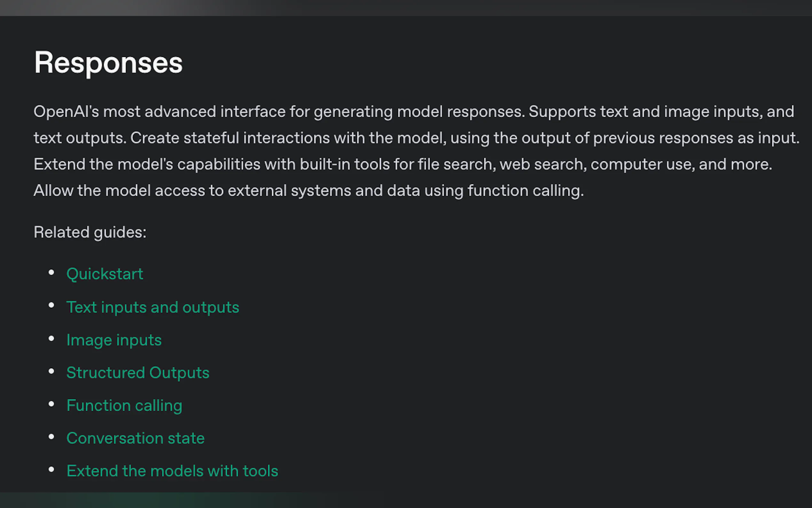The width and height of the screenshot is (812, 508).
Task: Click the Related guides label
Action: pos(90,232)
